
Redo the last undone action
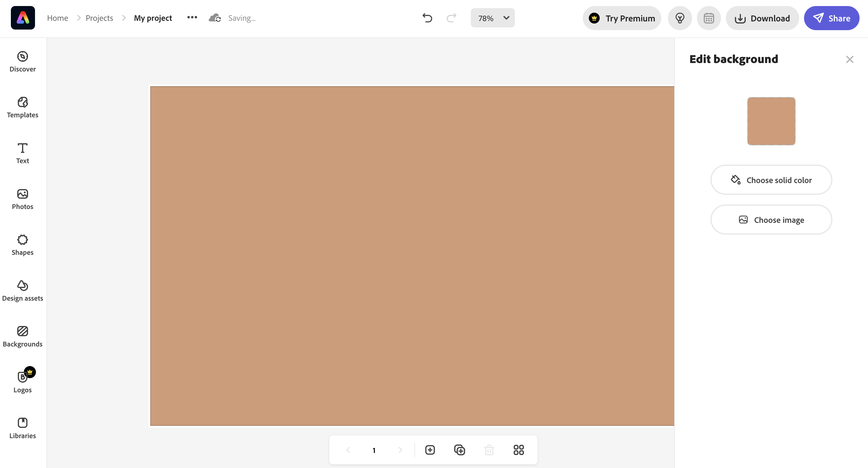pyautogui.click(x=451, y=18)
